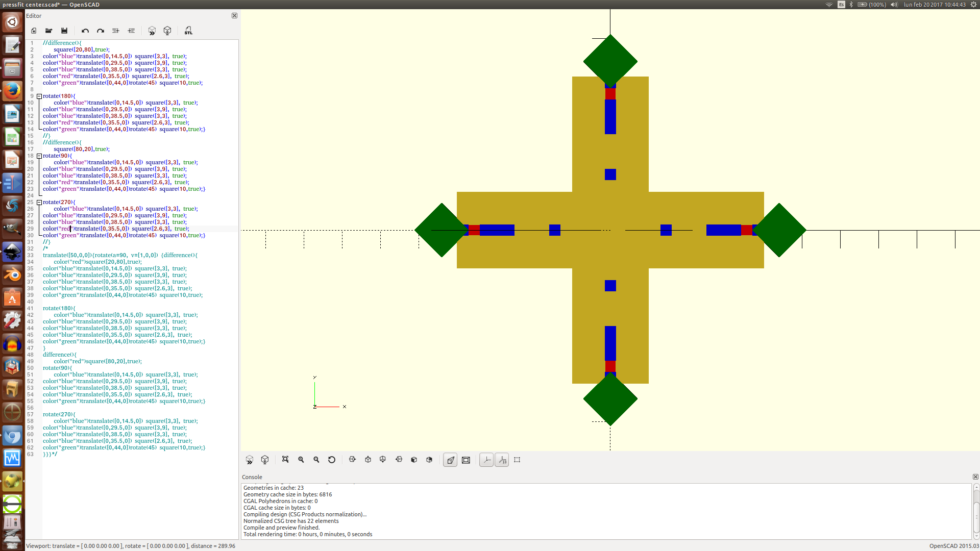Collapse the rotate(180) block on line 9

pos(39,96)
